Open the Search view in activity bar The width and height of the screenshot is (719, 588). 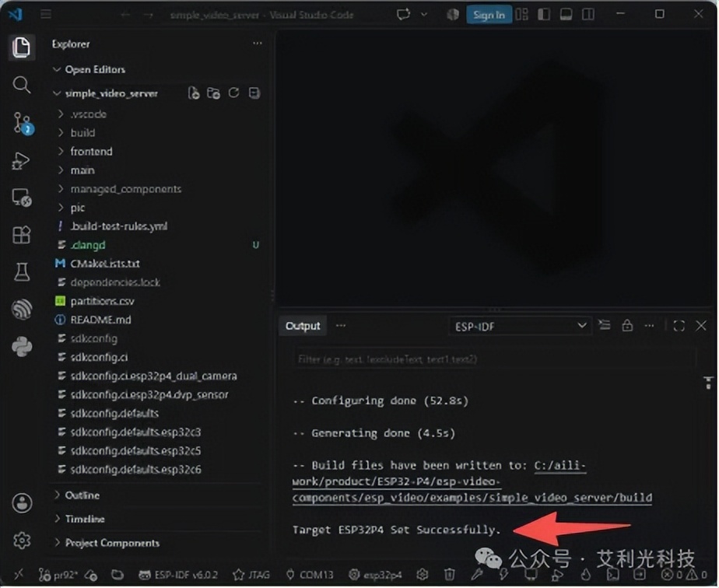pyautogui.click(x=21, y=85)
